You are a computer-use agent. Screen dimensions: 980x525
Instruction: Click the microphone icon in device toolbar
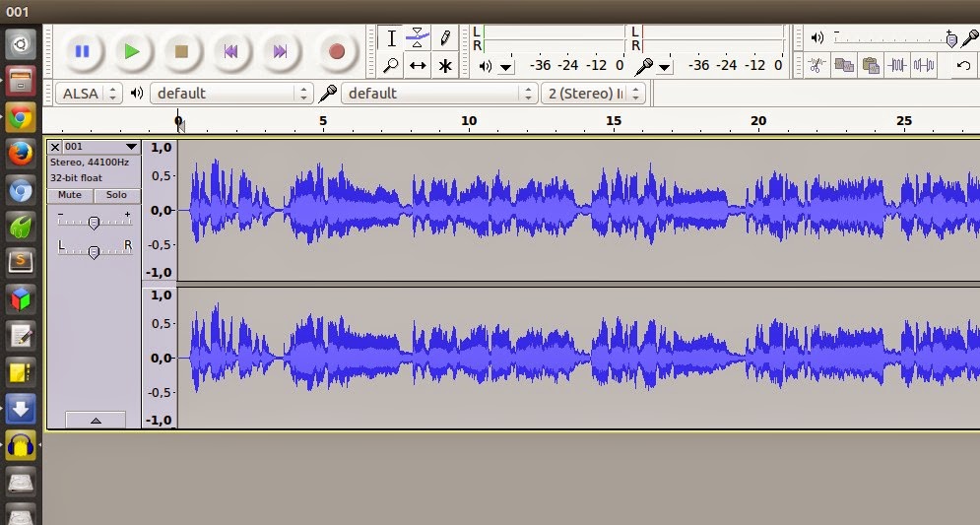point(328,94)
